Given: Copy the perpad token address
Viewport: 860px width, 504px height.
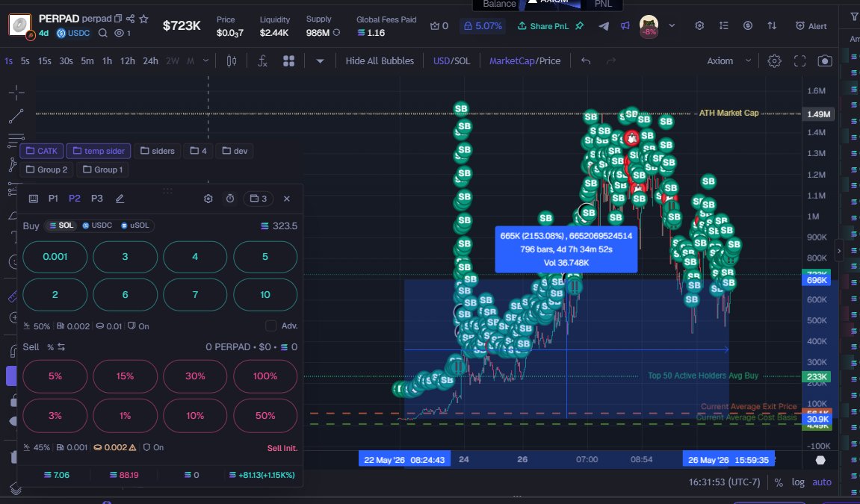Looking at the screenshot, I should tap(118, 19).
